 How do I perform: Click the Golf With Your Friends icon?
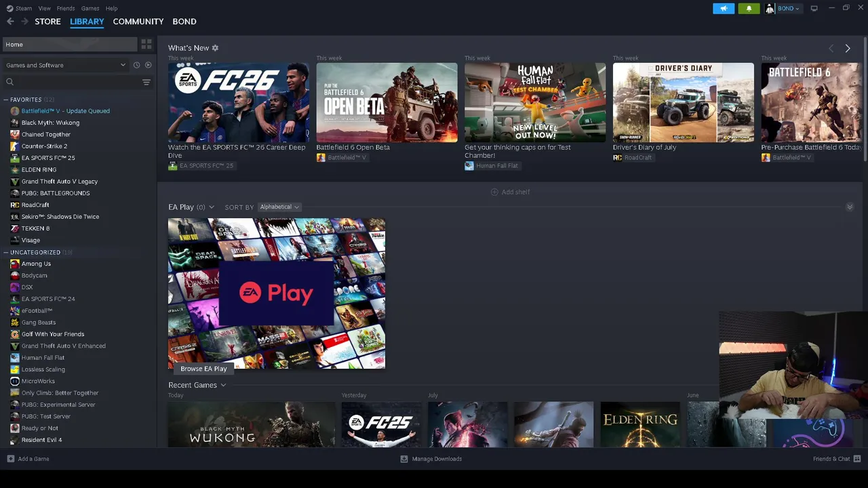click(15, 334)
